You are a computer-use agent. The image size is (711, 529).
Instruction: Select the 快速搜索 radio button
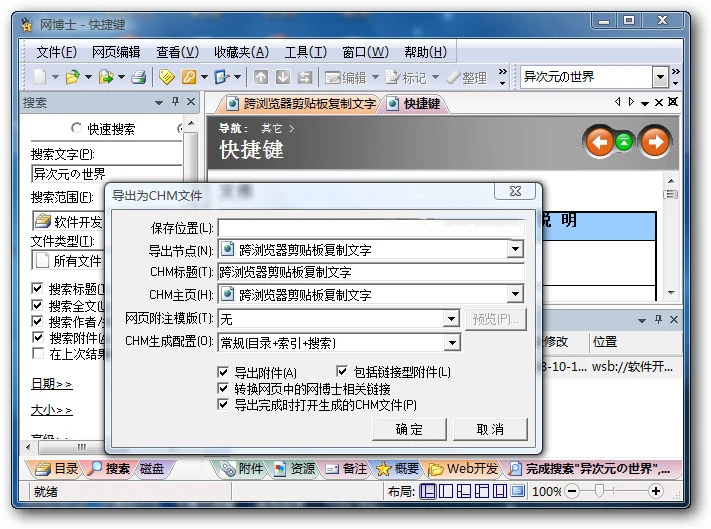[76, 128]
